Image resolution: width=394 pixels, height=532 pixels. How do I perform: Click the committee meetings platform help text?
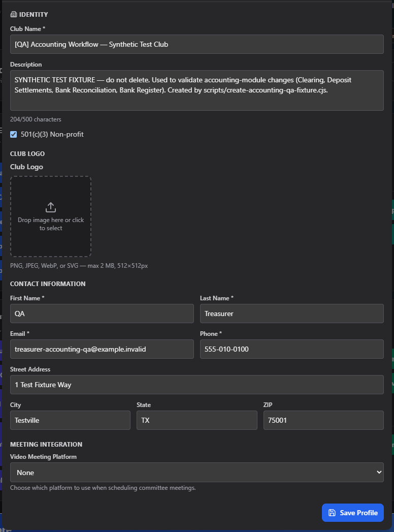click(x=103, y=488)
